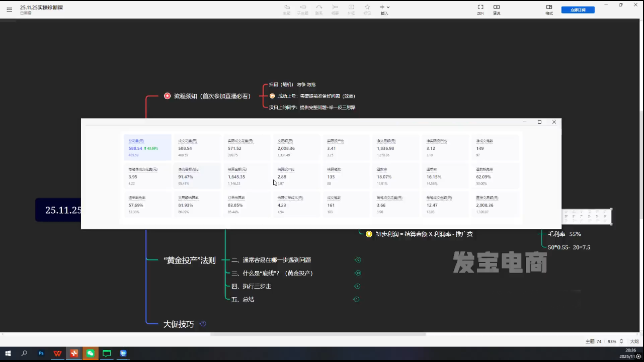Viewport: 644px width, 362px height.
Task: Click the 立即订阅 subscribe button
Action: click(x=578, y=10)
